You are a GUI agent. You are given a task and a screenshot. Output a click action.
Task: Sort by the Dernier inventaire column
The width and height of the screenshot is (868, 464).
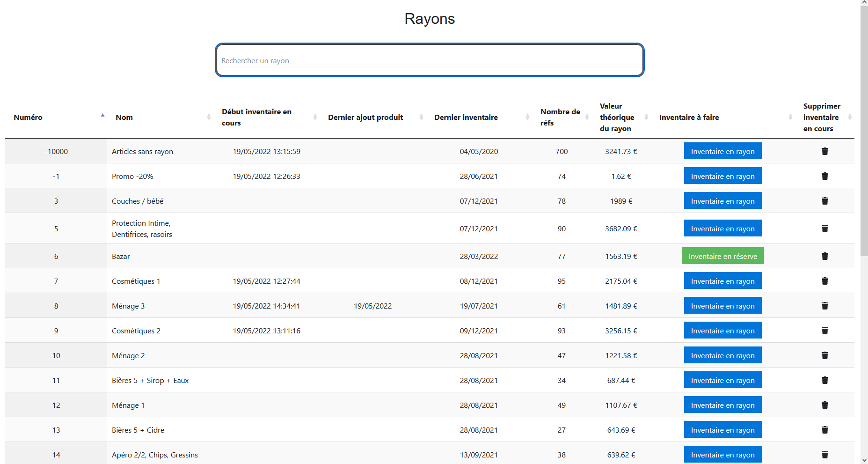[x=527, y=117]
